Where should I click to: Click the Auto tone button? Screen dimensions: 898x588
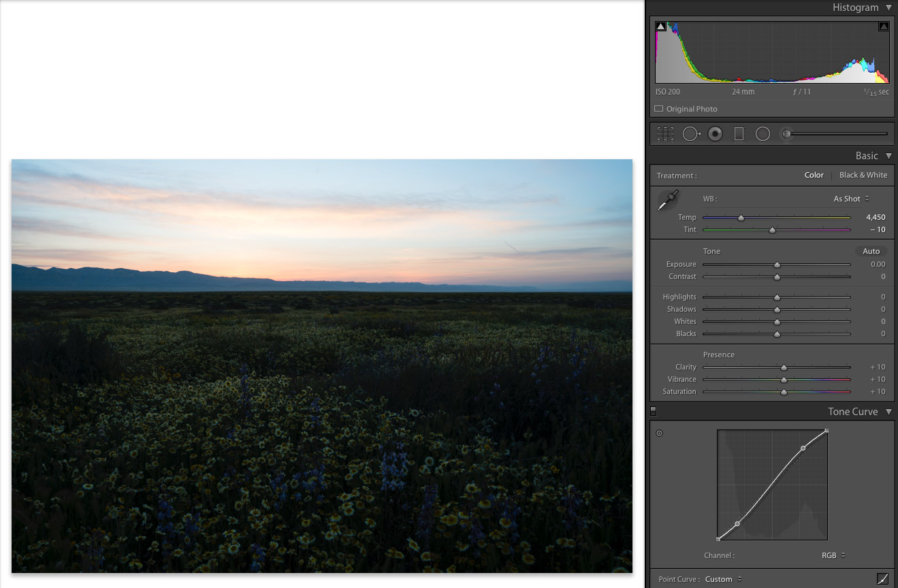coord(871,251)
